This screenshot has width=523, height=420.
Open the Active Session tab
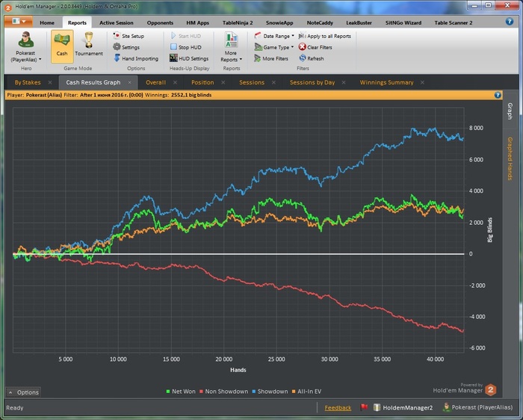point(117,22)
